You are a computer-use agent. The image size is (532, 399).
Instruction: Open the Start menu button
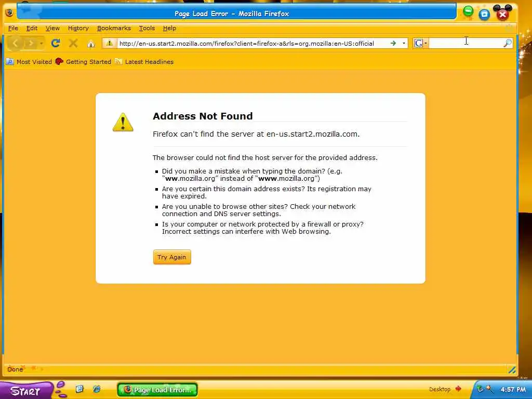pyautogui.click(x=26, y=391)
